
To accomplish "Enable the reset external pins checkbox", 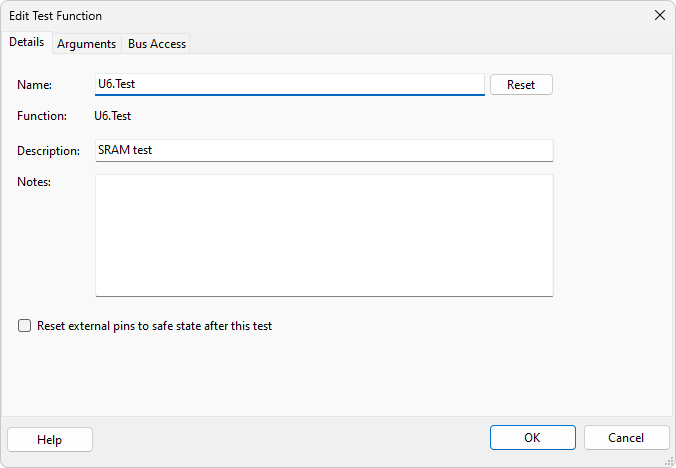I will click(x=25, y=326).
